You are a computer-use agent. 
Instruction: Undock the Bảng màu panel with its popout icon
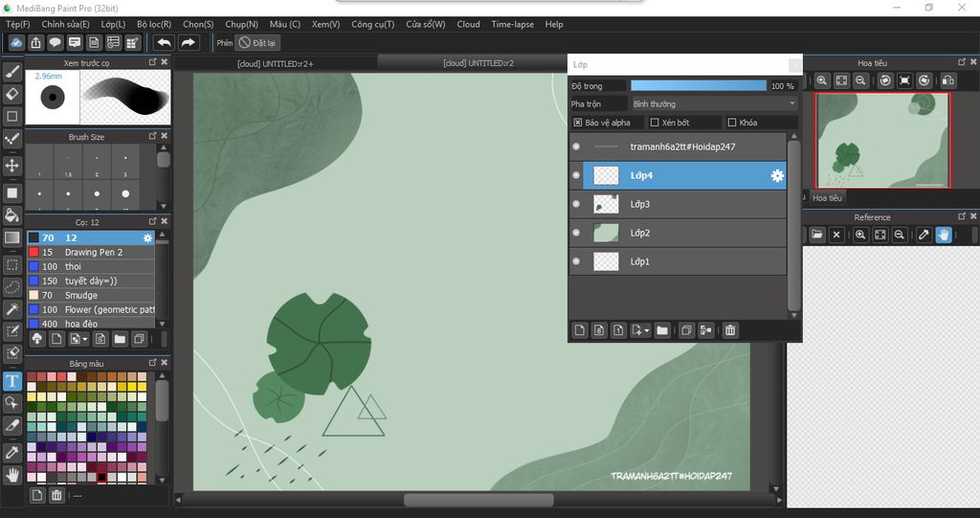152,363
